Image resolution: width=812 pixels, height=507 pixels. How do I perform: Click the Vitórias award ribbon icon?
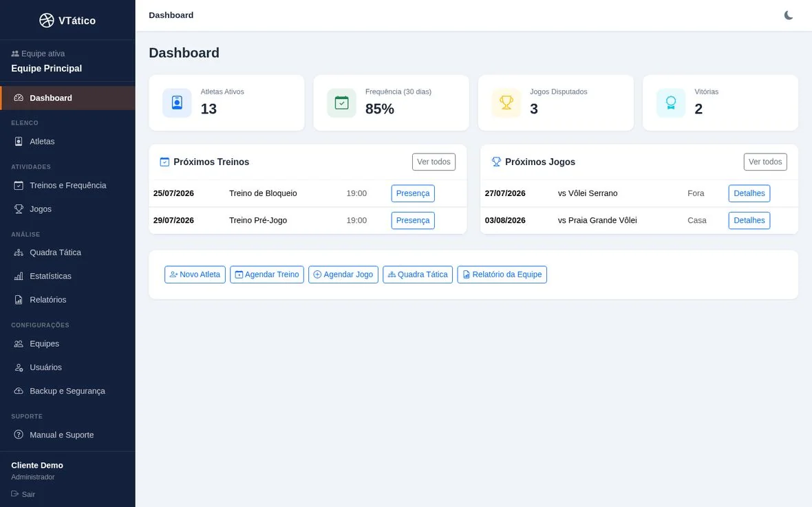[x=671, y=103]
